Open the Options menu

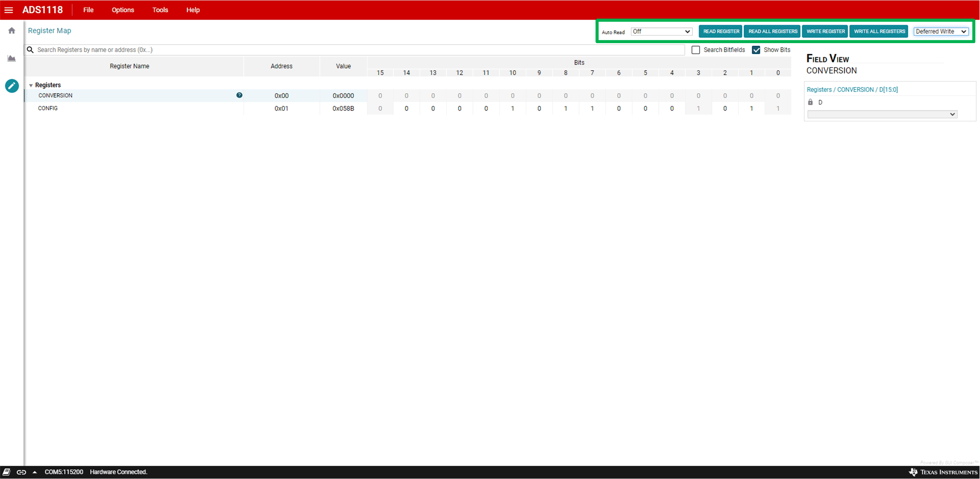pyautogui.click(x=123, y=10)
